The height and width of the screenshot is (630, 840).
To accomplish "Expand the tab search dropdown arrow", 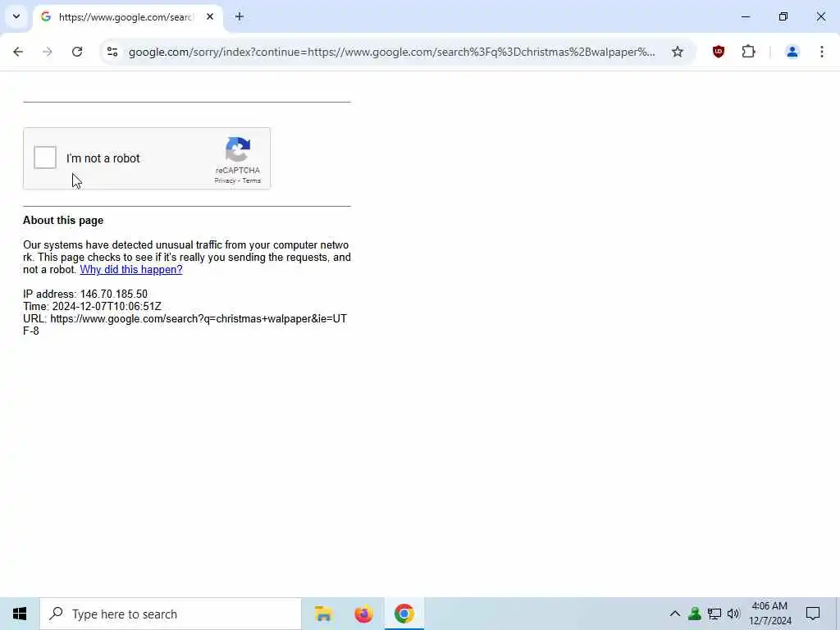I will point(16,16).
